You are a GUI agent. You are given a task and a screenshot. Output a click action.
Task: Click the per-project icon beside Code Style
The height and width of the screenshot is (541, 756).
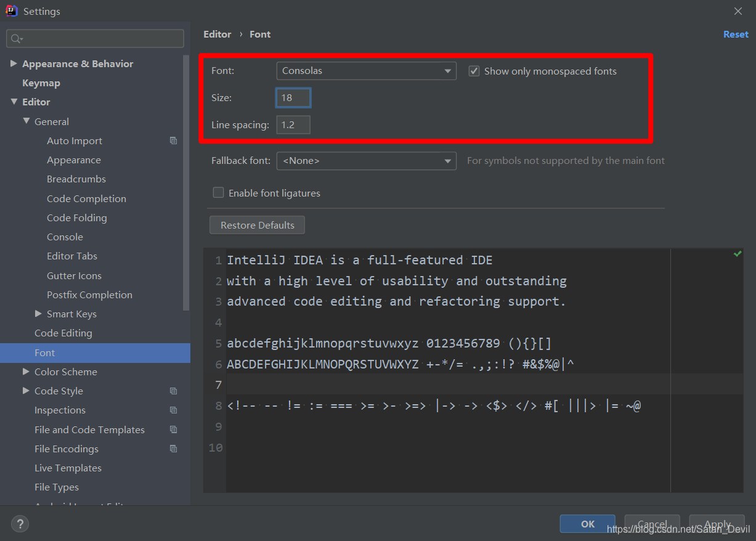pyautogui.click(x=174, y=391)
